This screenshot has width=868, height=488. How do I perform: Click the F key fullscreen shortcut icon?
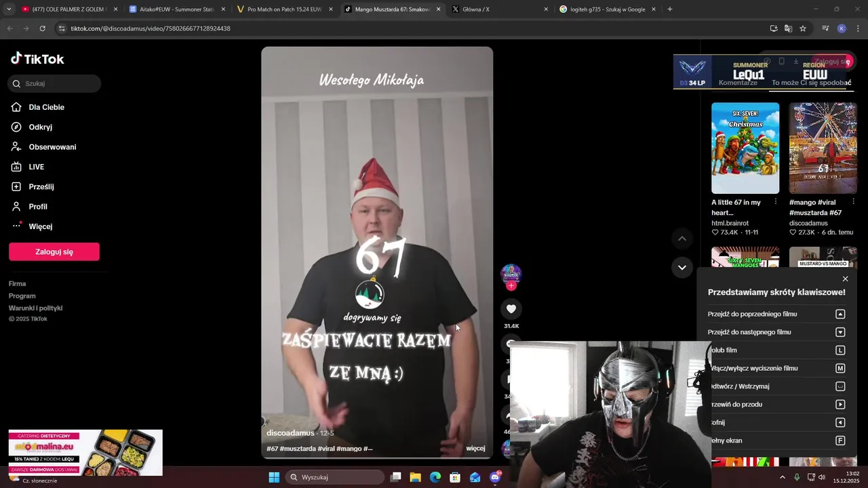pyautogui.click(x=840, y=441)
